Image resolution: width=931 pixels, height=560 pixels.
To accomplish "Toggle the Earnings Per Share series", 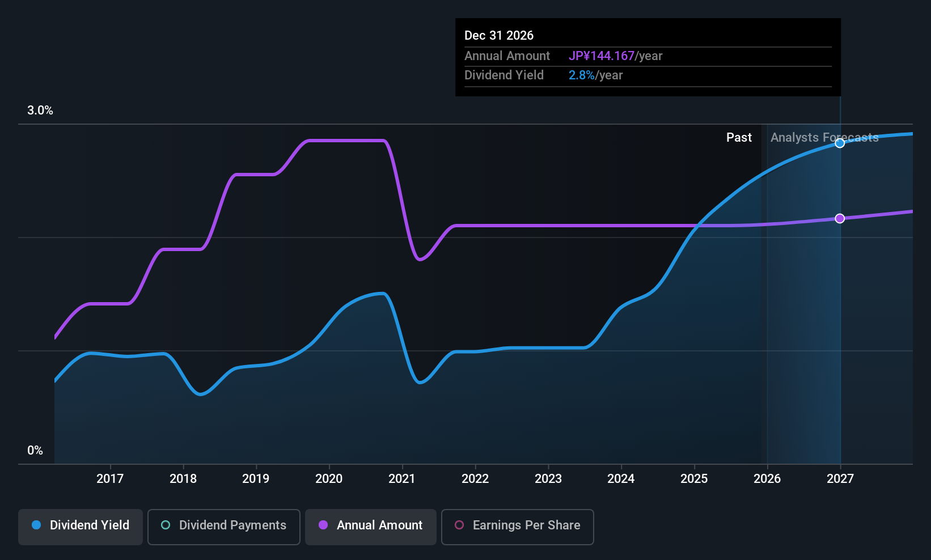I will pos(517,527).
